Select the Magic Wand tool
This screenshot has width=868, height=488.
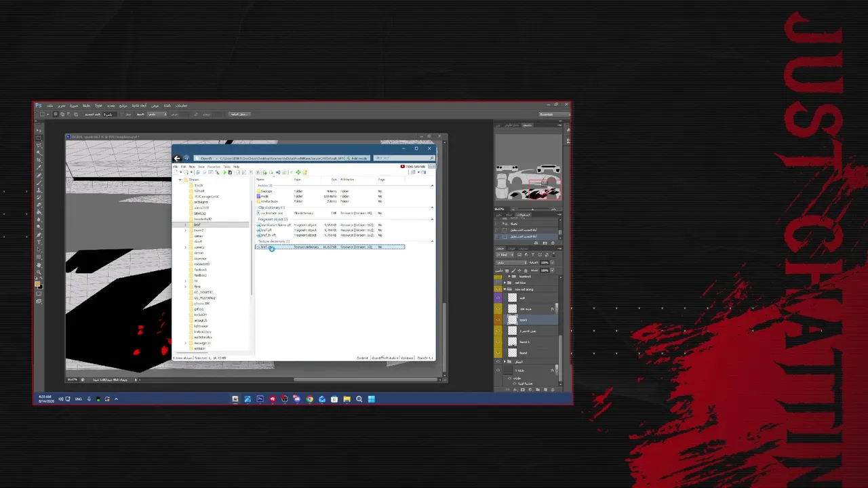(x=39, y=152)
